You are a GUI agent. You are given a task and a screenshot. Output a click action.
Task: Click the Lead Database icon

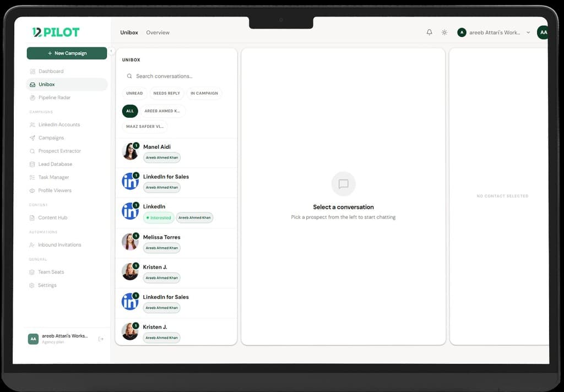32,165
